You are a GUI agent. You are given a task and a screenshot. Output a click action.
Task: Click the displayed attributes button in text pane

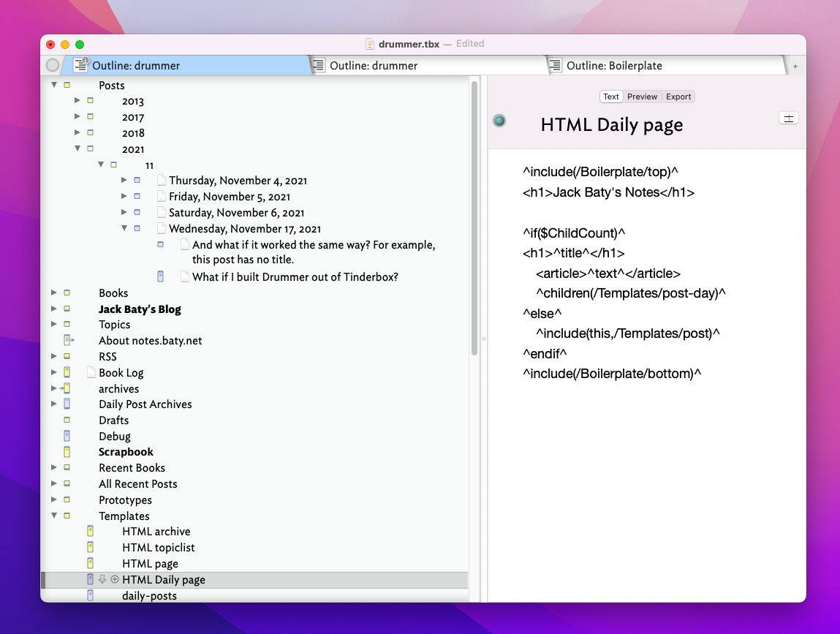(x=789, y=118)
